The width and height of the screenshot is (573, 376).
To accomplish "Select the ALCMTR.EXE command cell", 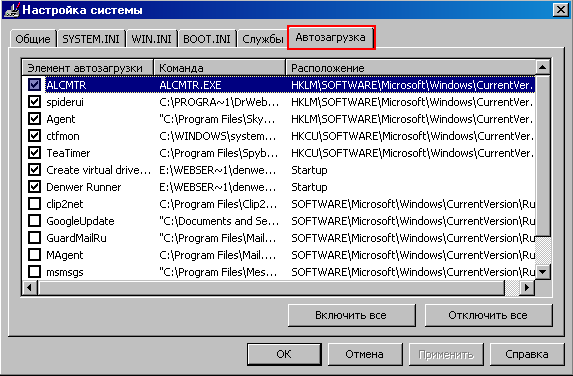I will [x=190, y=85].
